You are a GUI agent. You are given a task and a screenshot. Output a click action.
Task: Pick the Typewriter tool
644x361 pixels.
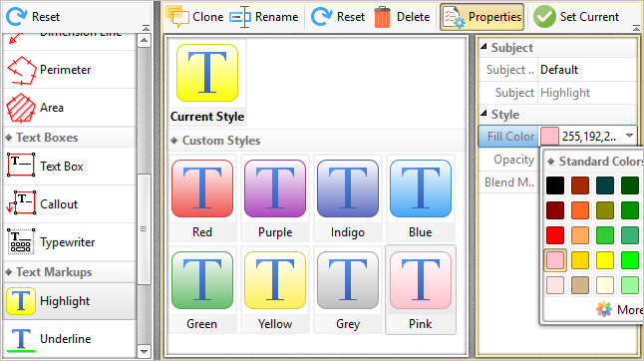[69, 242]
